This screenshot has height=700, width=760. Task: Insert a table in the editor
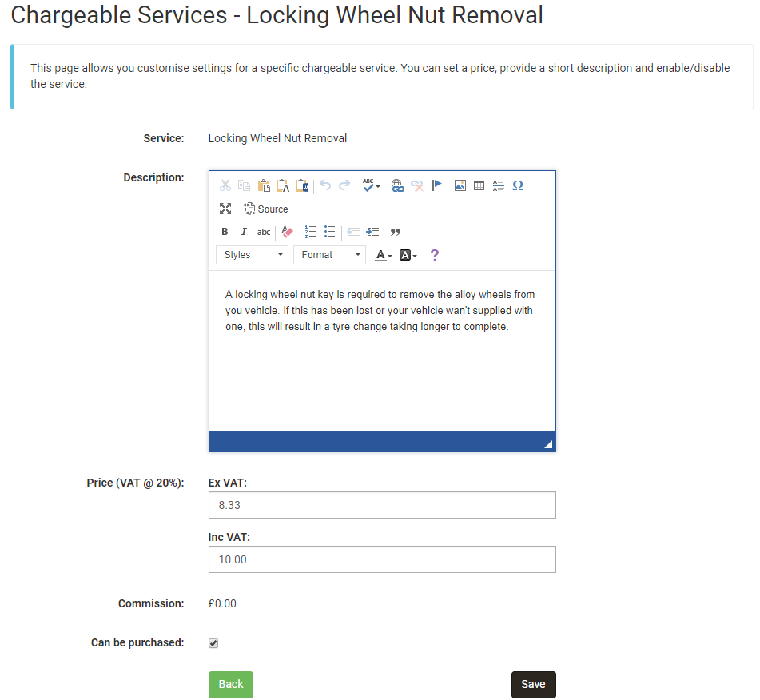click(x=479, y=185)
